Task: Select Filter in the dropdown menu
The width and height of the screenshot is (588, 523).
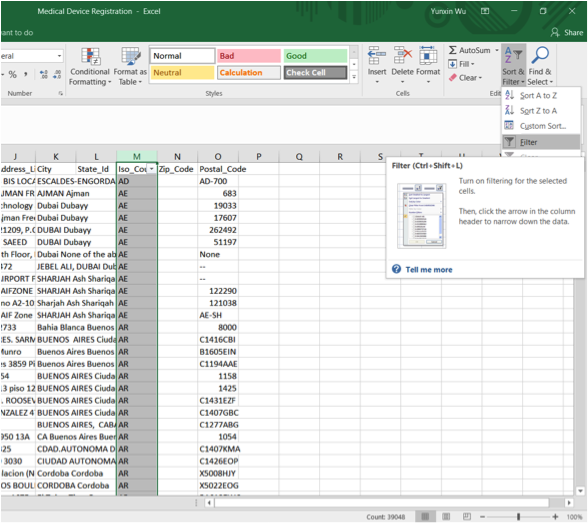Action: [541, 142]
